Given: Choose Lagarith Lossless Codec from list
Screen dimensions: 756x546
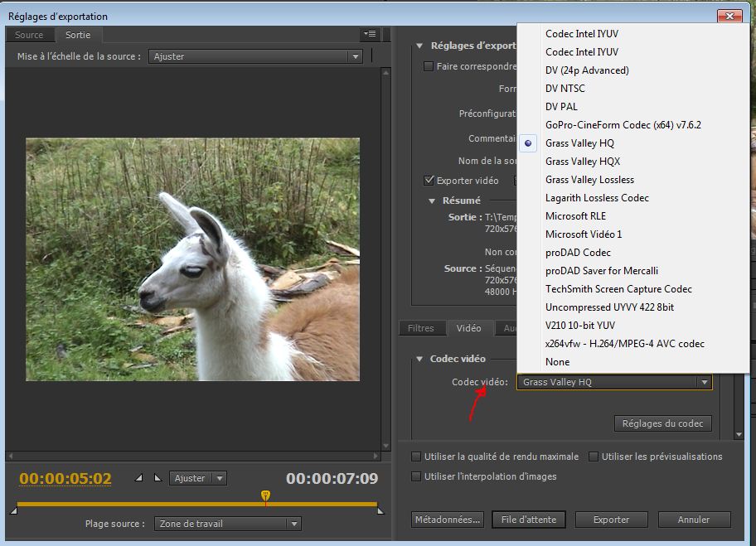Looking at the screenshot, I should (x=597, y=198).
